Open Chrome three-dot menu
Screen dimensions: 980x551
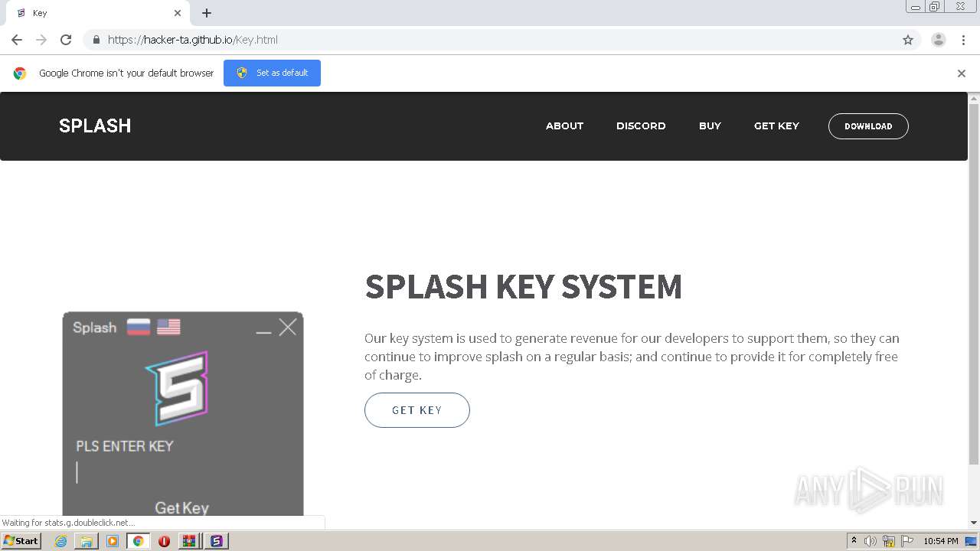pyautogui.click(x=964, y=40)
